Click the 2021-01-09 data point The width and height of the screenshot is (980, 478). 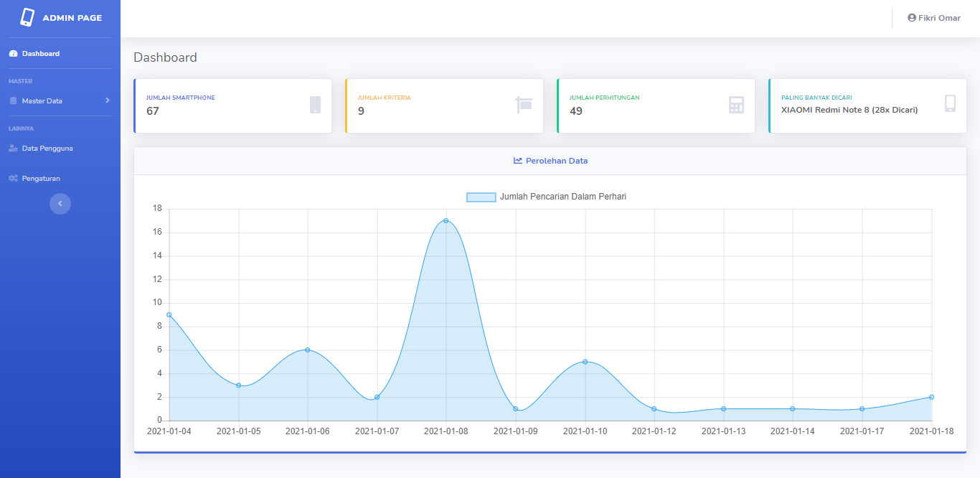click(516, 408)
